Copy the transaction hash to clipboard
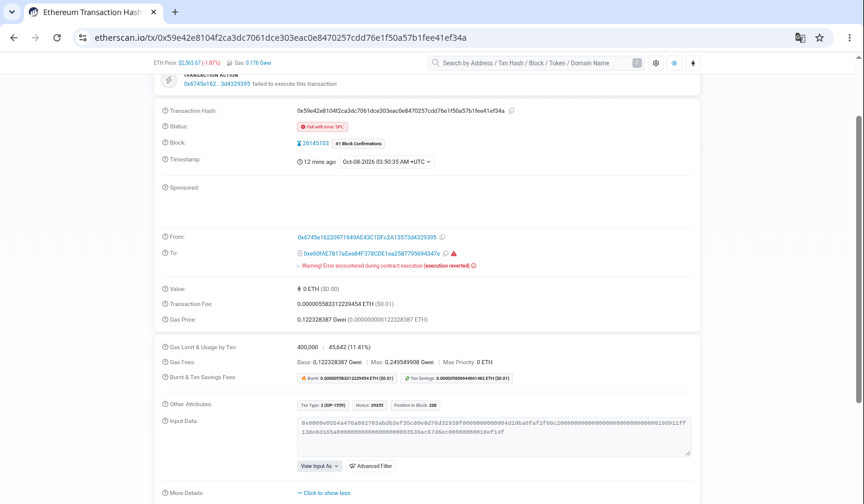 [x=511, y=111]
